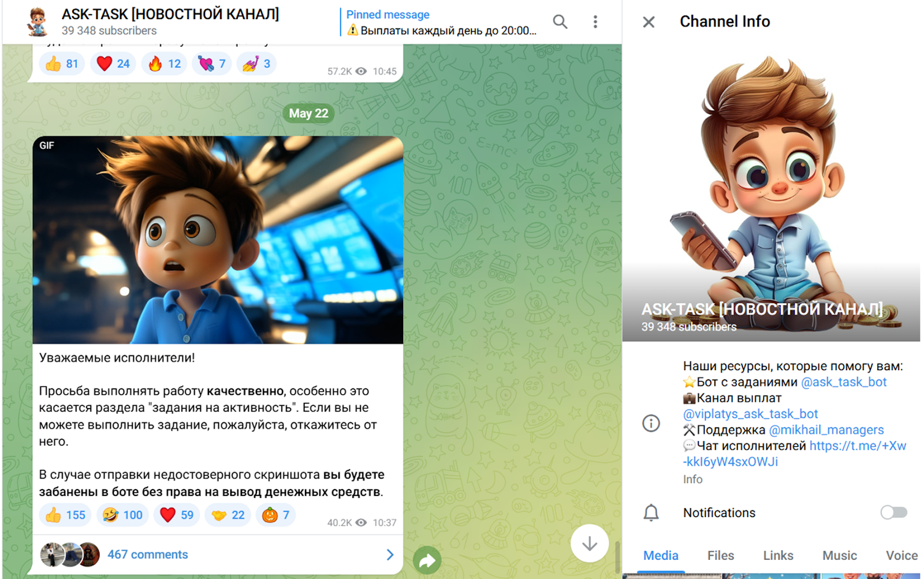Click the ASK-TASK channel title in the header
The width and height of the screenshot is (924, 579).
tap(170, 14)
